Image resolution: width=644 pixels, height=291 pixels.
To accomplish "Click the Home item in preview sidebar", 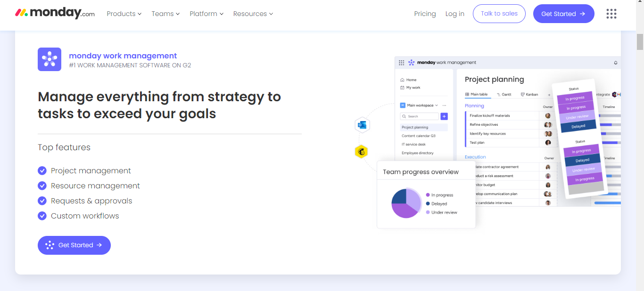I will point(408,80).
